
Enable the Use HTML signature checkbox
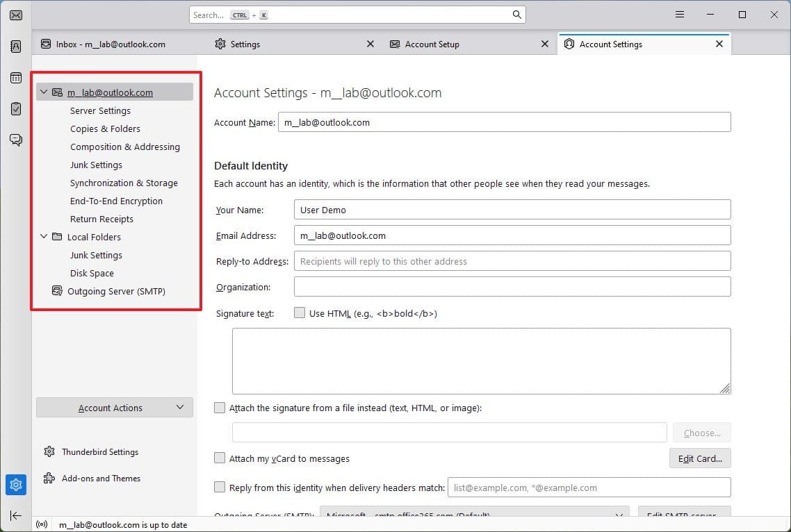[300, 313]
